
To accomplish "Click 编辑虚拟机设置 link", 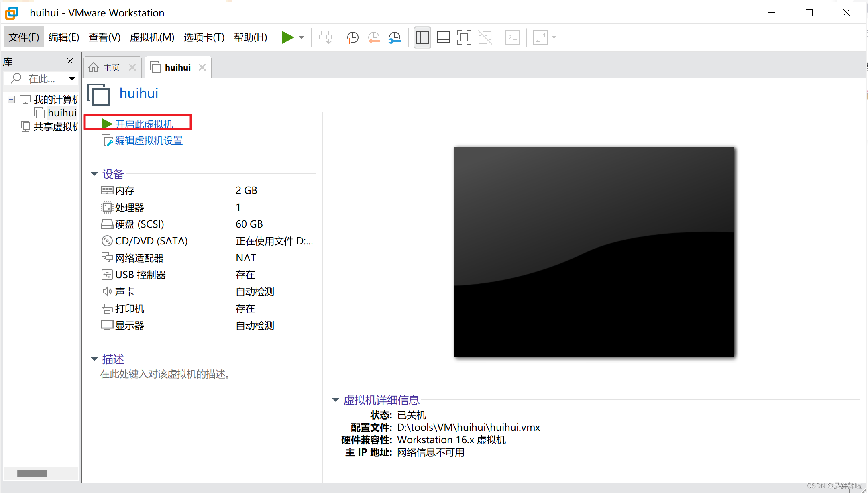I will [149, 141].
